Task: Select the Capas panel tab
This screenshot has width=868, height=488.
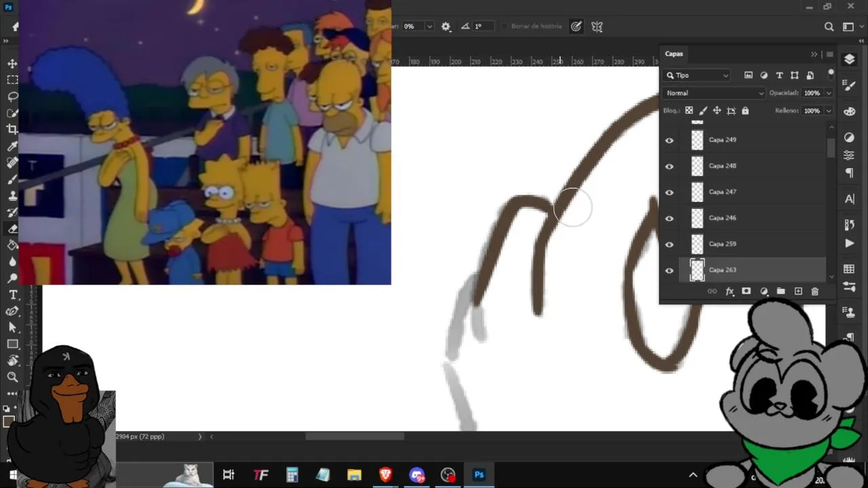Action: pos(674,54)
